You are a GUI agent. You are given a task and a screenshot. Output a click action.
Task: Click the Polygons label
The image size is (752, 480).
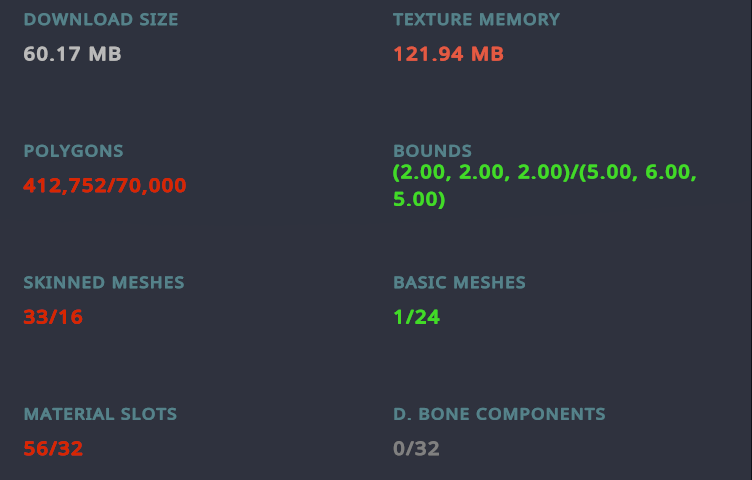click(x=73, y=151)
